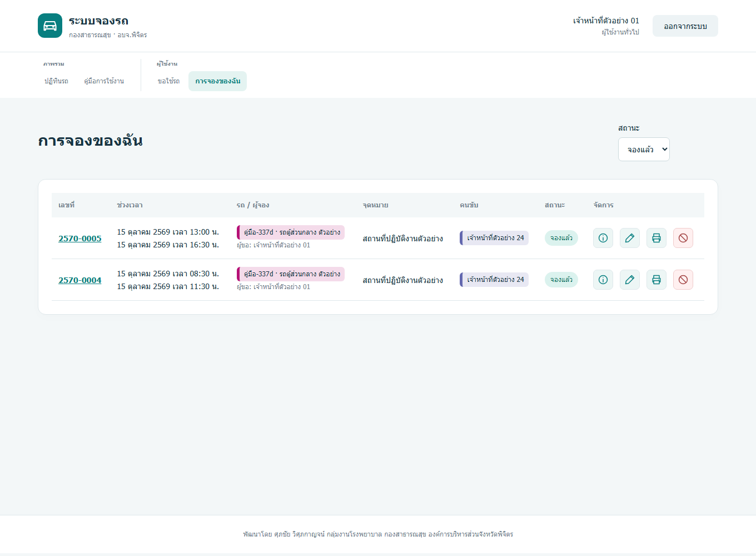Click driver tag in row 2570-0005

[494, 238]
